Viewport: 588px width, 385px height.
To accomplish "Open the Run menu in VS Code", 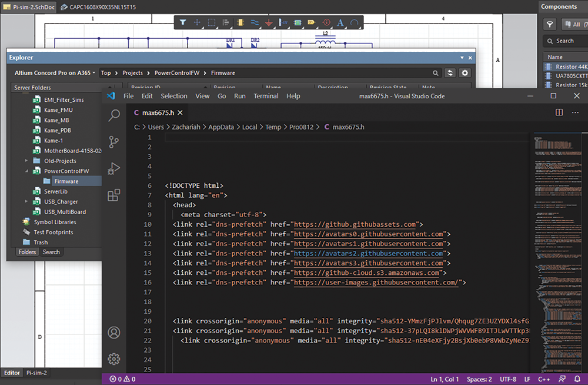I will click(240, 96).
